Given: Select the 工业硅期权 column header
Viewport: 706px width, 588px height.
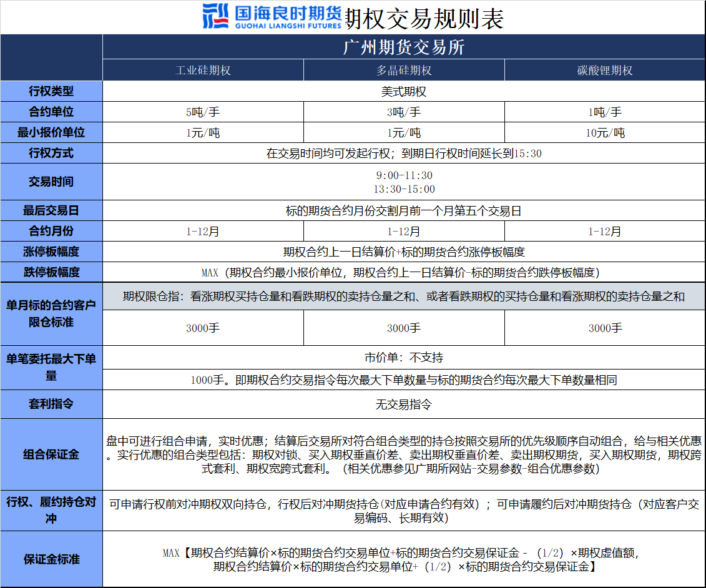Looking at the screenshot, I should [x=203, y=70].
